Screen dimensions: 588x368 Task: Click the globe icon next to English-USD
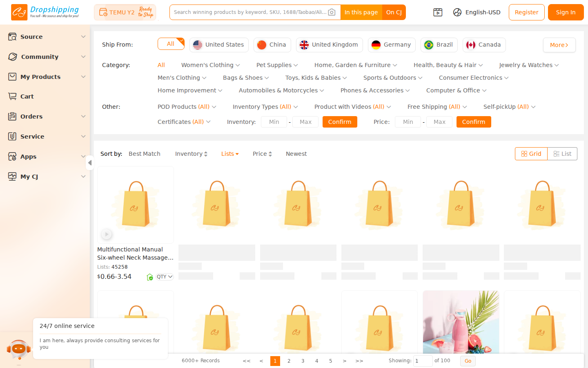tap(457, 12)
